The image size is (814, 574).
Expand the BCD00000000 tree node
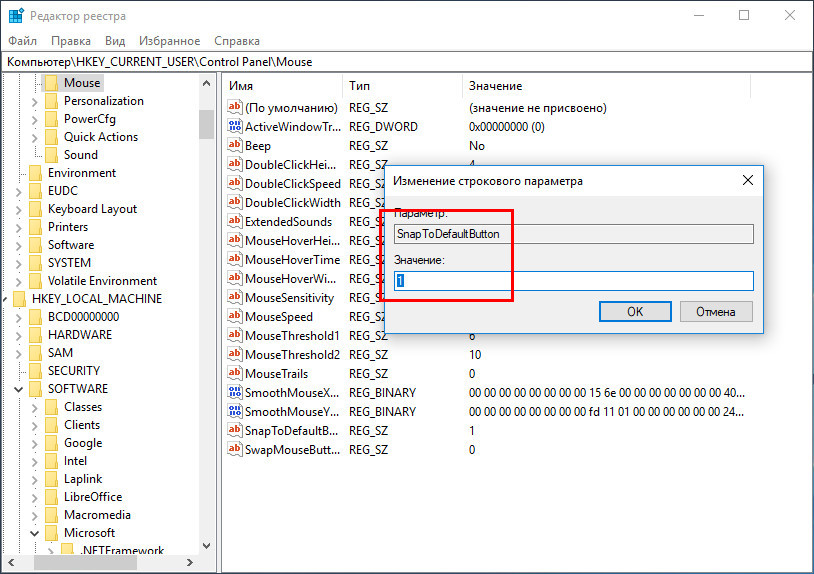pos(18,318)
